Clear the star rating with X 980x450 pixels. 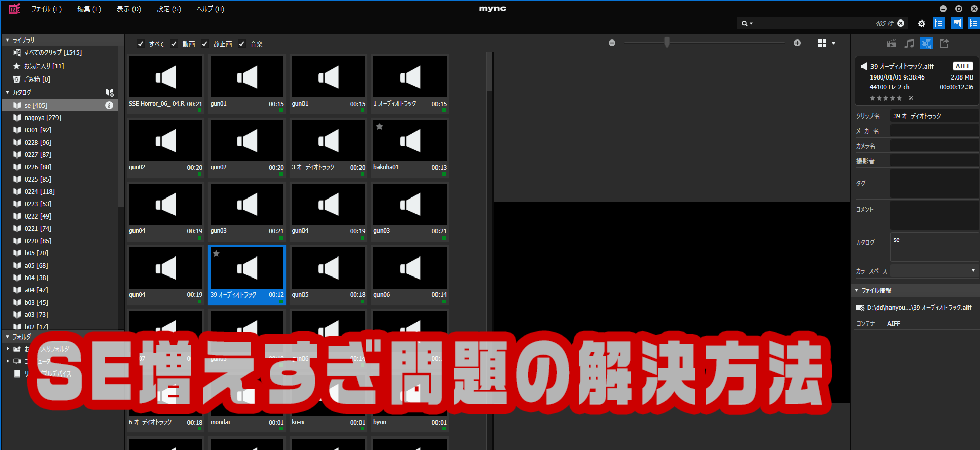coord(910,98)
